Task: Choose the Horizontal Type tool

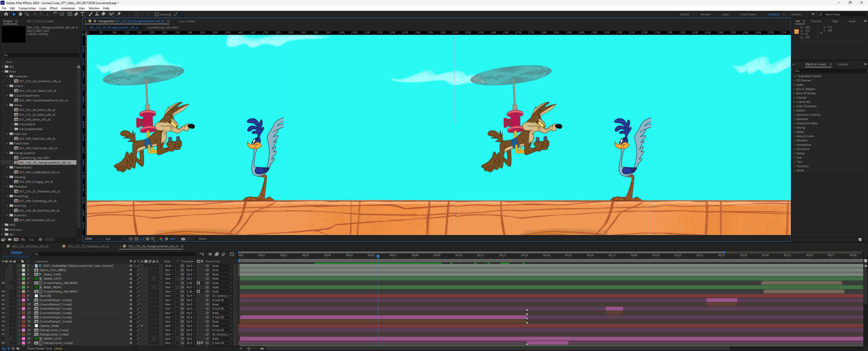Action: [83, 14]
